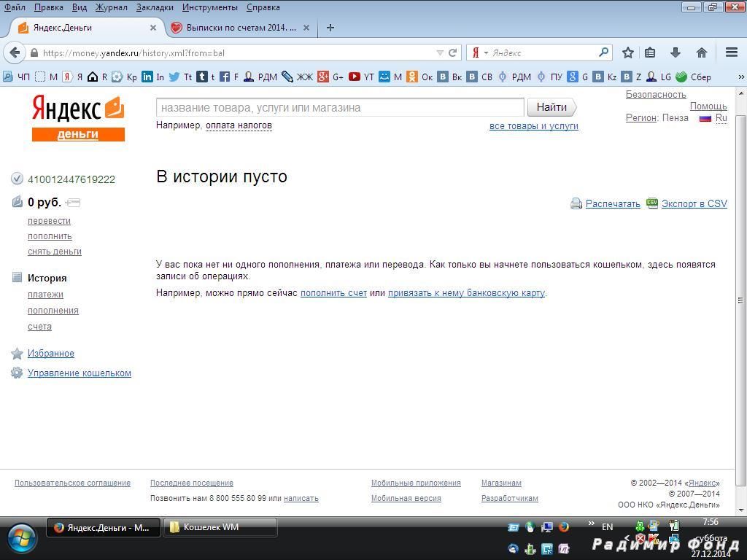The image size is (747, 560).
Task: Click the Kaspersky icon in system tray
Action: pyautogui.click(x=653, y=539)
